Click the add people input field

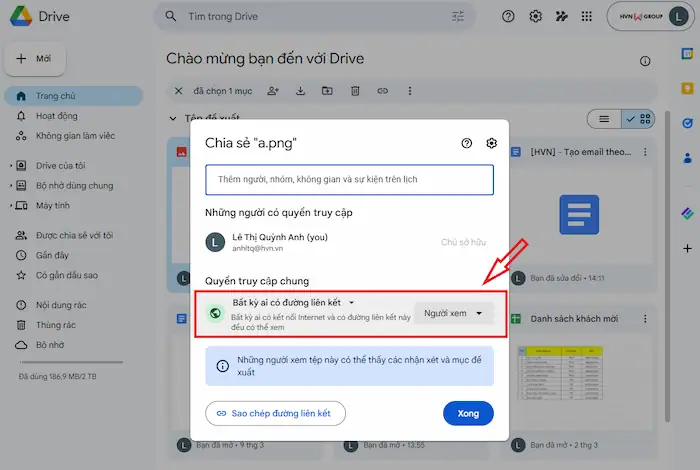pyautogui.click(x=349, y=179)
